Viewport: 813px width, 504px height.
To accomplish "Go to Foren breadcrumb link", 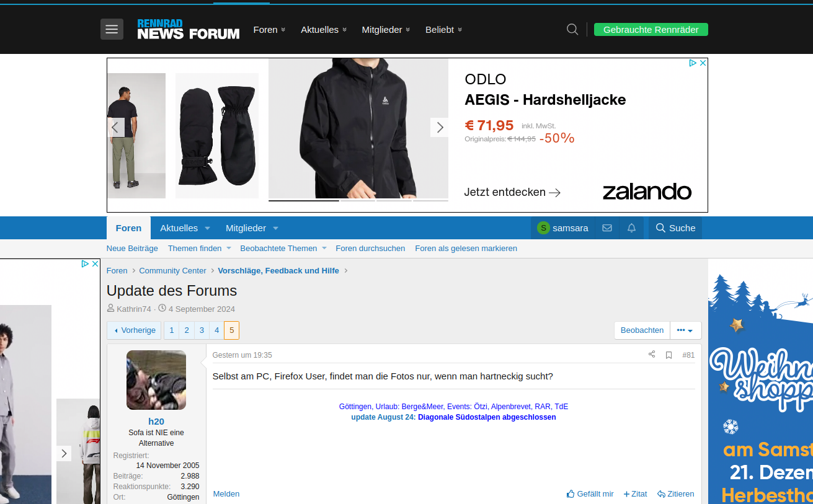I will click(x=117, y=271).
